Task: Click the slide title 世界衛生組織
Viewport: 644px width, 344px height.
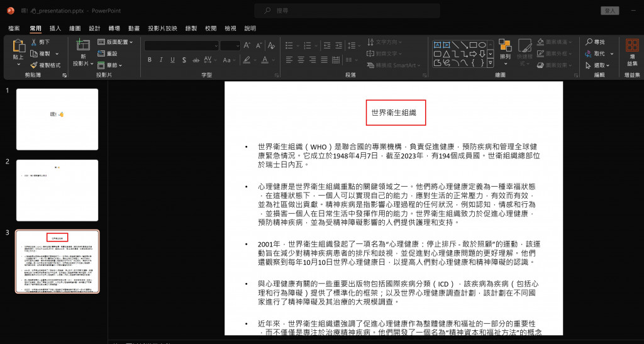Action: click(394, 112)
